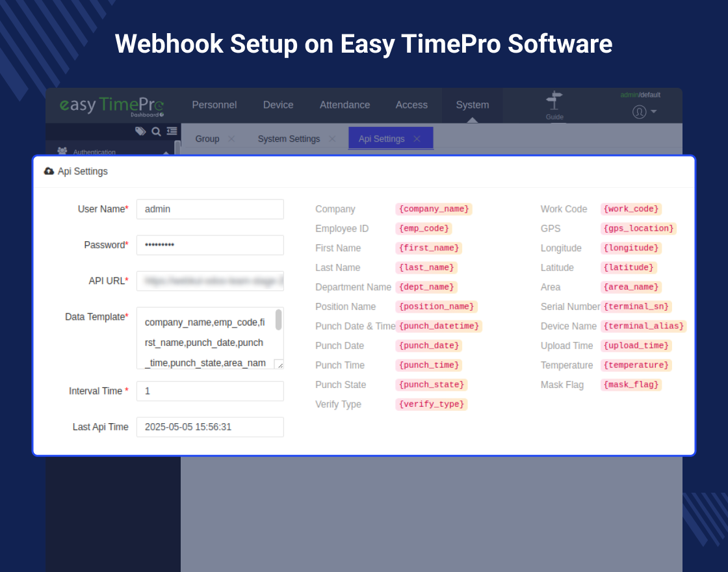Screen dimensions: 728x572
Task: Click the Data Template scrollbar thumb
Action: 279,320
